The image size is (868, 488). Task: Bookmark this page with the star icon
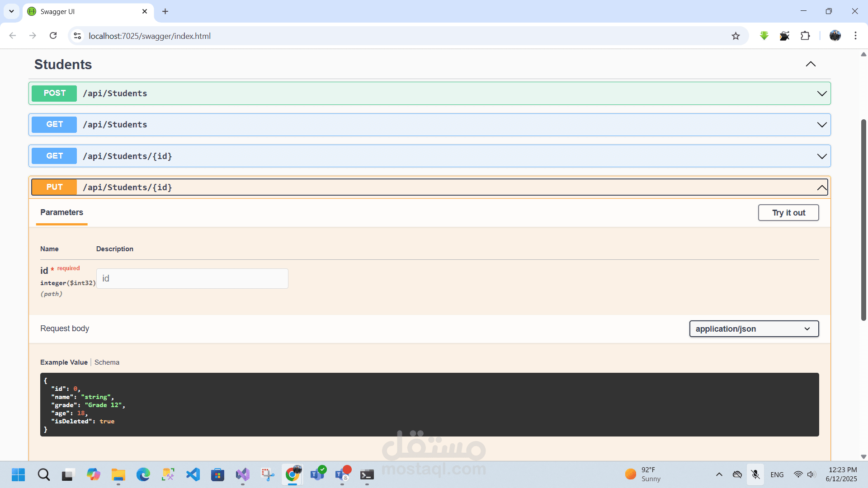coord(736,36)
